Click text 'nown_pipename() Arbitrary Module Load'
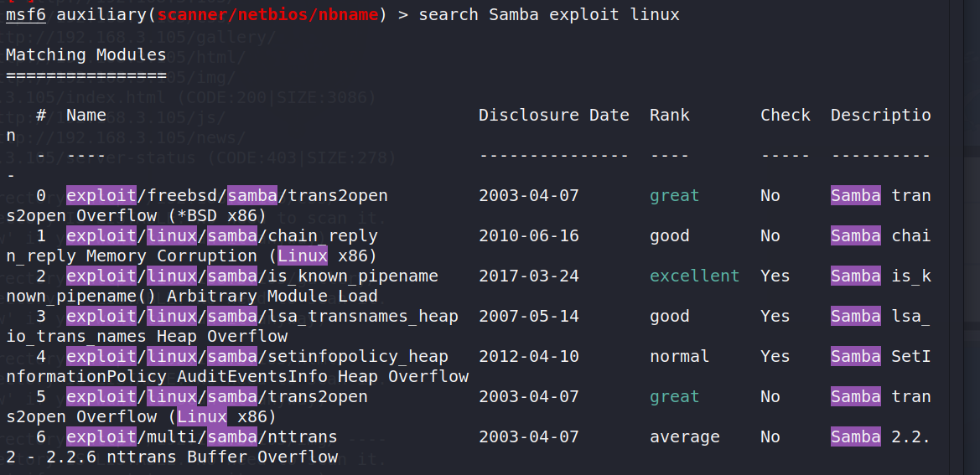 coord(192,296)
